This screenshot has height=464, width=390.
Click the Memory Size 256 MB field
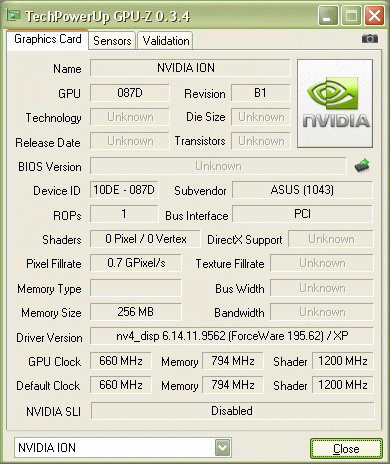[136, 312]
